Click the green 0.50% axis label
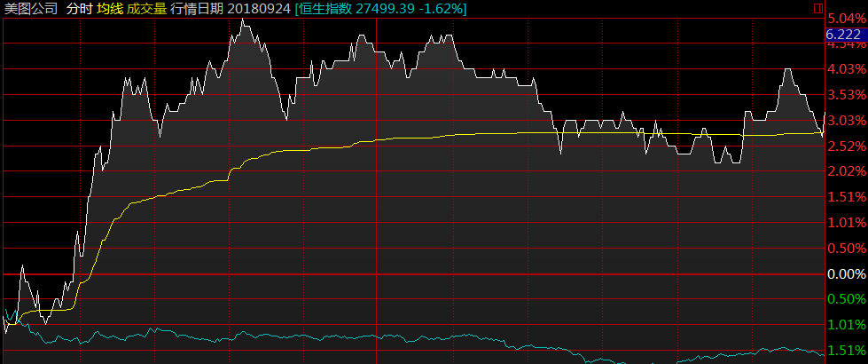Viewport: 868px width, 364px height. 846,299
